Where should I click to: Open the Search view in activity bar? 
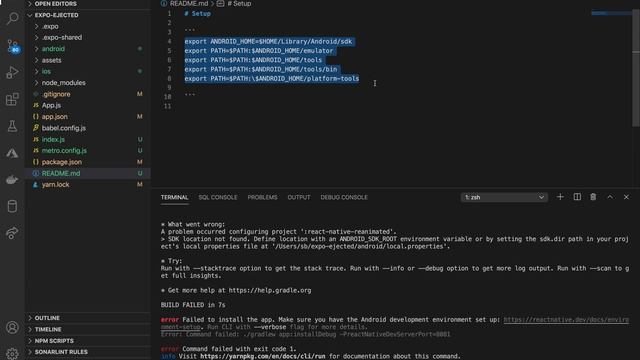coord(12,18)
